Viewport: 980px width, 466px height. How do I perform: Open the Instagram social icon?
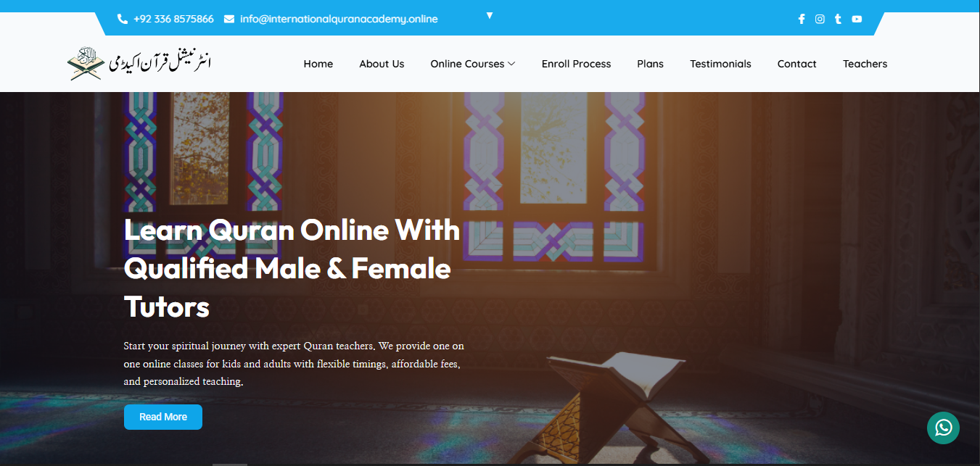(x=820, y=19)
